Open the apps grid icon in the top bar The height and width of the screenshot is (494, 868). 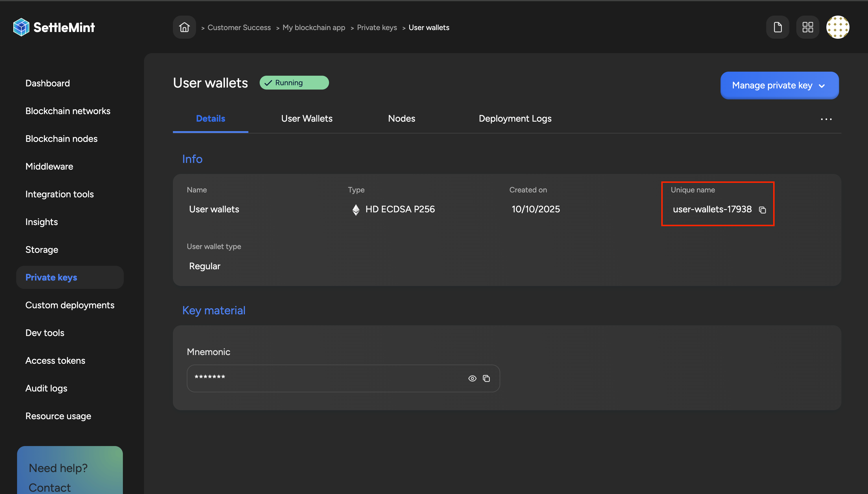pyautogui.click(x=808, y=27)
